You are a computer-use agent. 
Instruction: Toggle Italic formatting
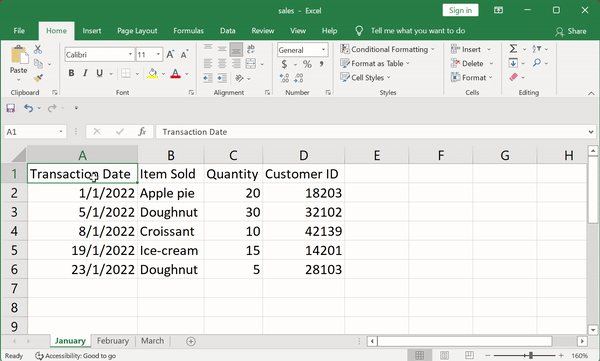point(85,73)
